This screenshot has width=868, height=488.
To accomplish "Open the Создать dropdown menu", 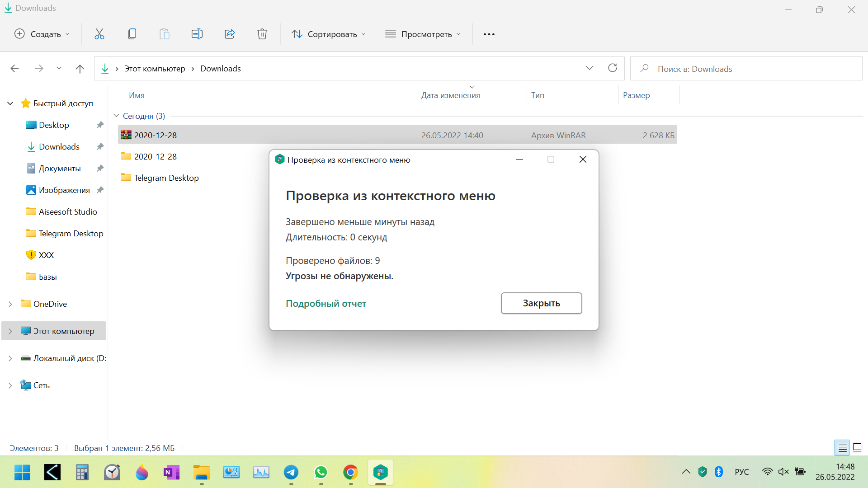I will (x=42, y=34).
